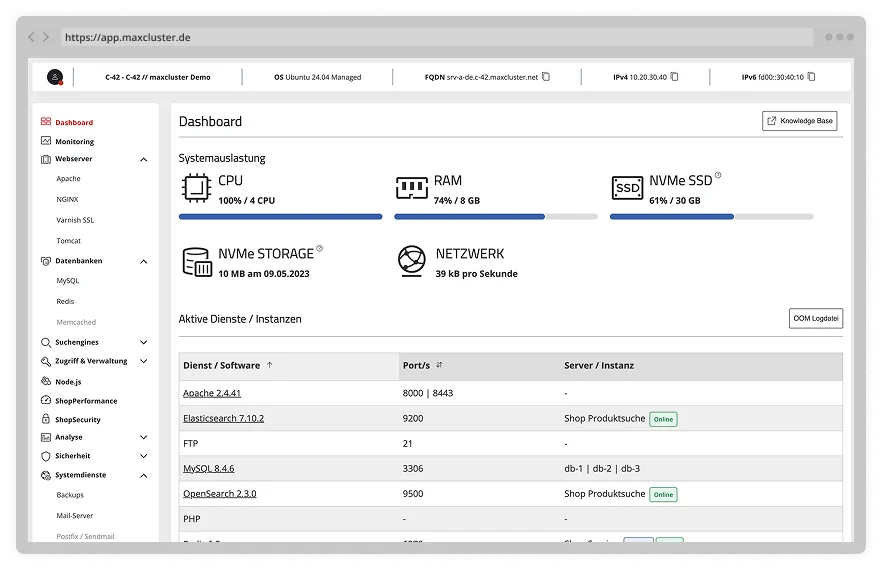Click the '8000 | 8443' port cell

click(x=428, y=393)
